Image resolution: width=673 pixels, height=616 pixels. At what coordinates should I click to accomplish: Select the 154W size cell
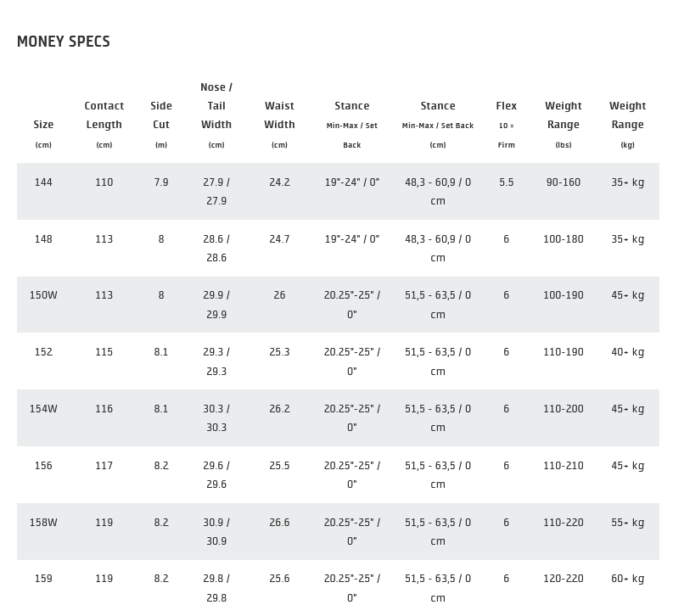[43, 409]
